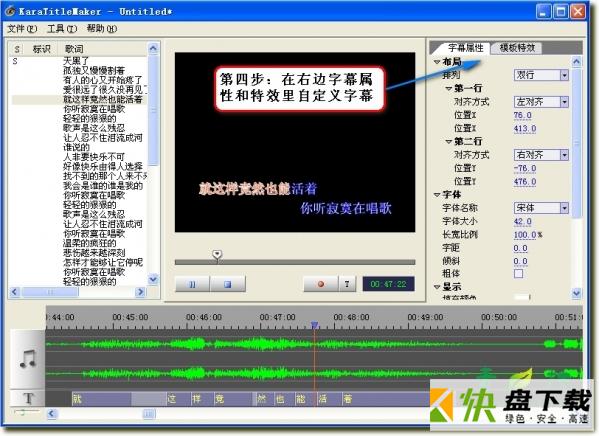Viewport: 599px width, 436px height.
Task: Open the 字体名称 font dropdown showing 宋体
Action: pos(541,208)
